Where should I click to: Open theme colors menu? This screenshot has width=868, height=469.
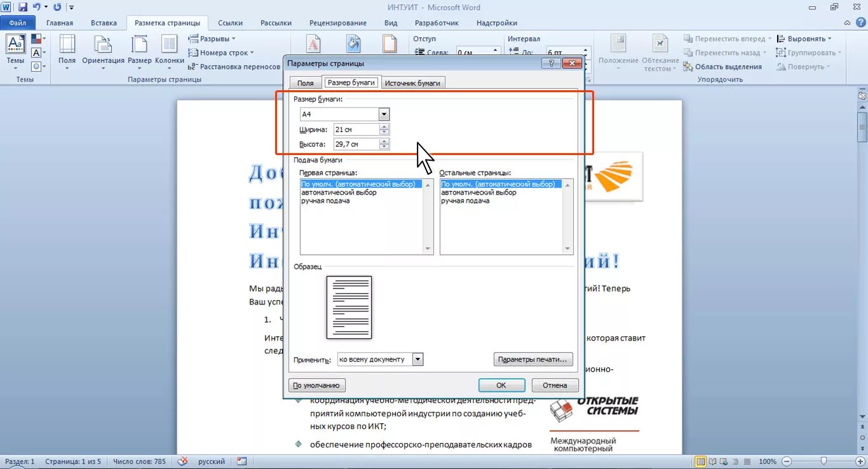click(x=37, y=39)
